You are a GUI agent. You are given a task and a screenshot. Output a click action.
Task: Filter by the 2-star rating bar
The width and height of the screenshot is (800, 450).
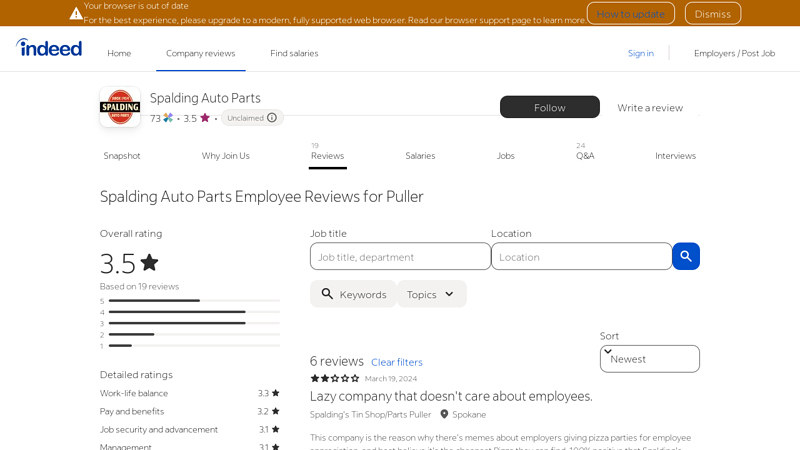point(190,335)
